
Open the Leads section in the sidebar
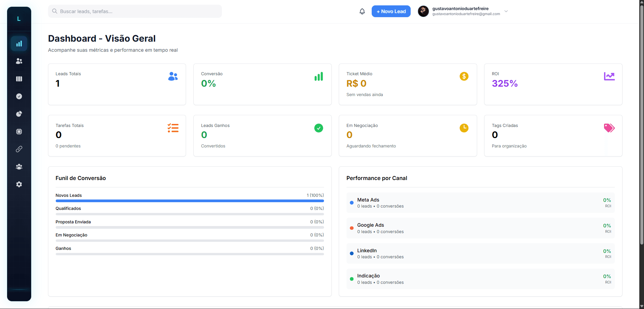click(19, 61)
